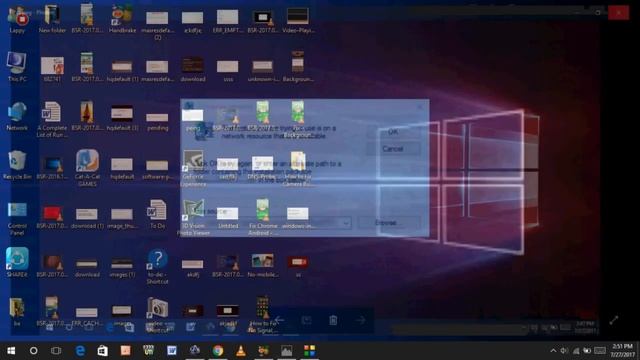Open the source path dropdown in dialog
This screenshot has width=640, height=360.
coord(346,223)
